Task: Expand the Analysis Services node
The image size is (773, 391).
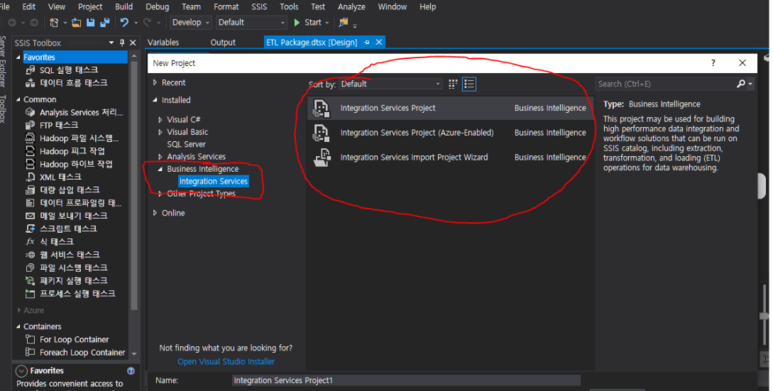Action: coord(160,157)
